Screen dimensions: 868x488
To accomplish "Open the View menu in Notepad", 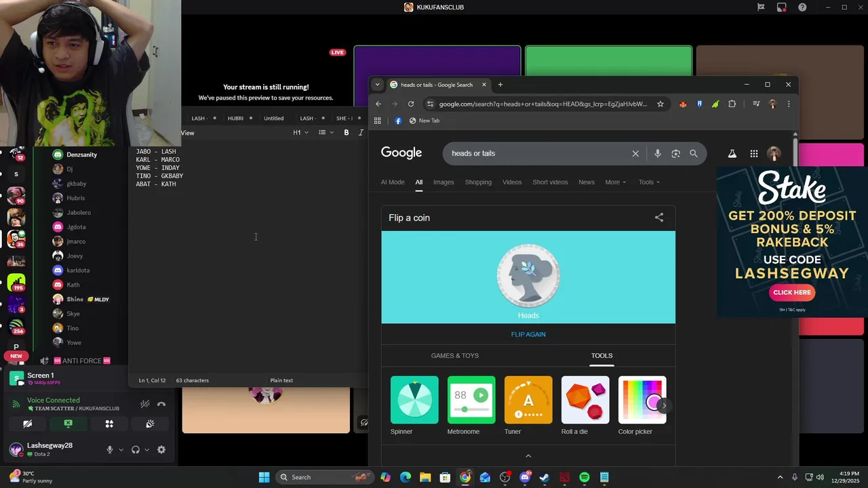I will (x=188, y=133).
